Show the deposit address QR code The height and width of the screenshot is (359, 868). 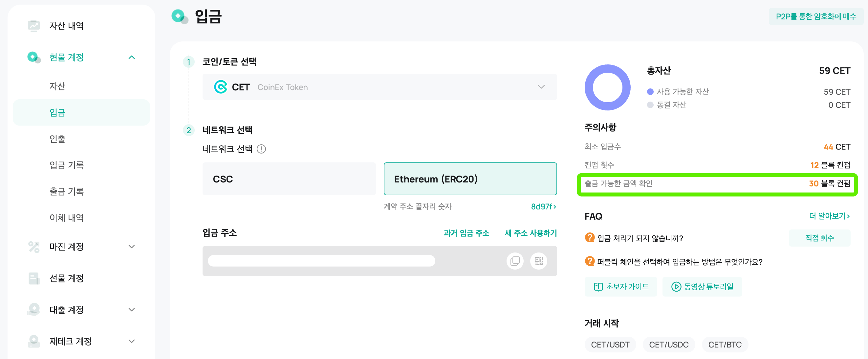tap(538, 261)
